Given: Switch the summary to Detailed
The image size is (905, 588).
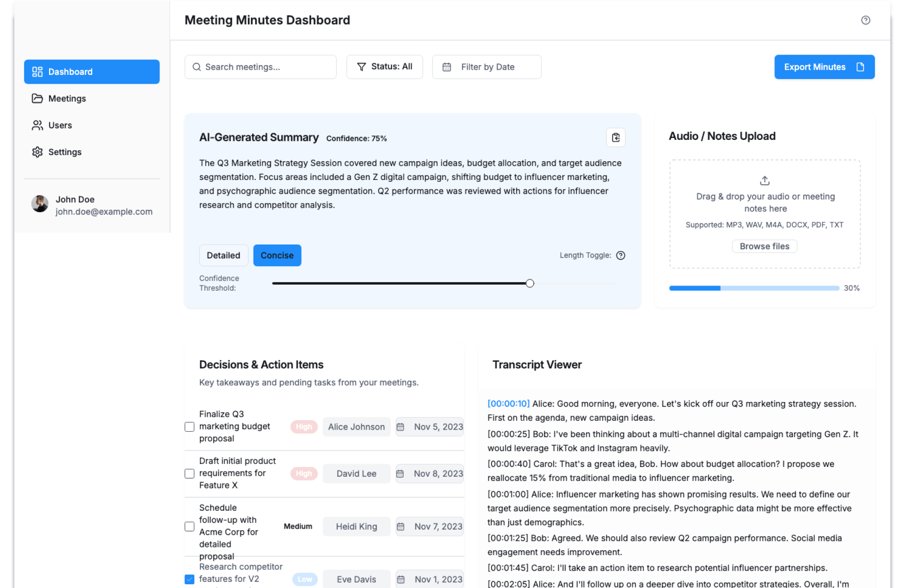Looking at the screenshot, I should point(223,255).
